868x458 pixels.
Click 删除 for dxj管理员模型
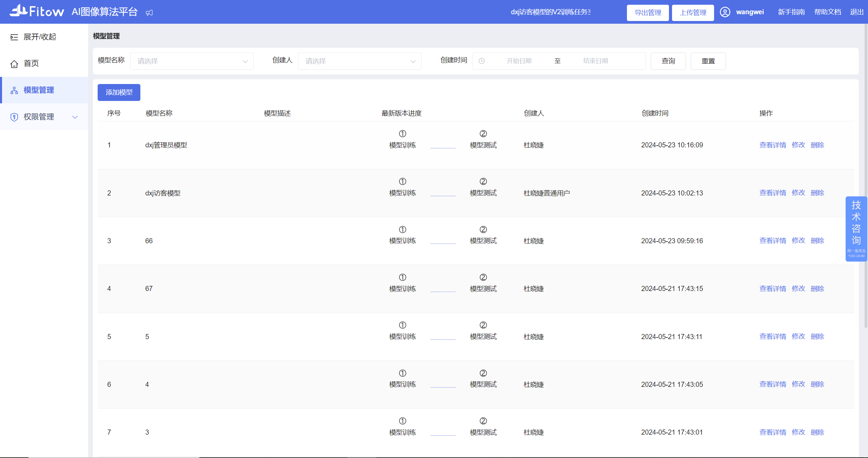[x=817, y=145]
